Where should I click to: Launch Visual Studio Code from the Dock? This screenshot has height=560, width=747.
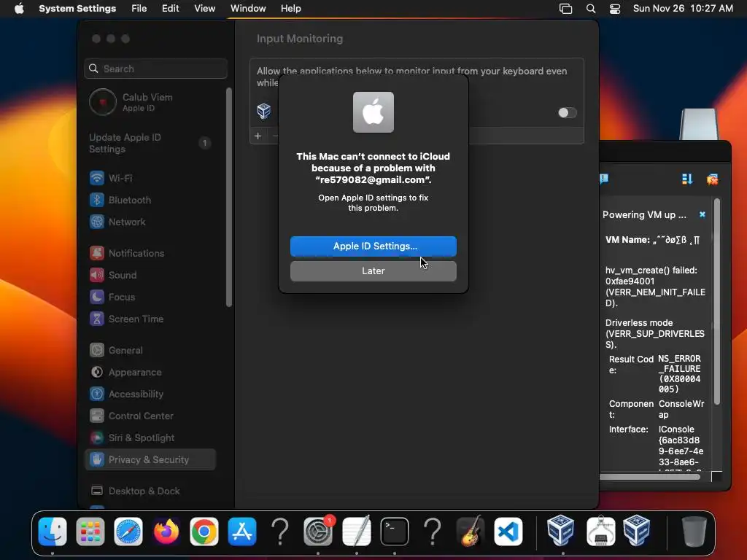tap(508, 531)
